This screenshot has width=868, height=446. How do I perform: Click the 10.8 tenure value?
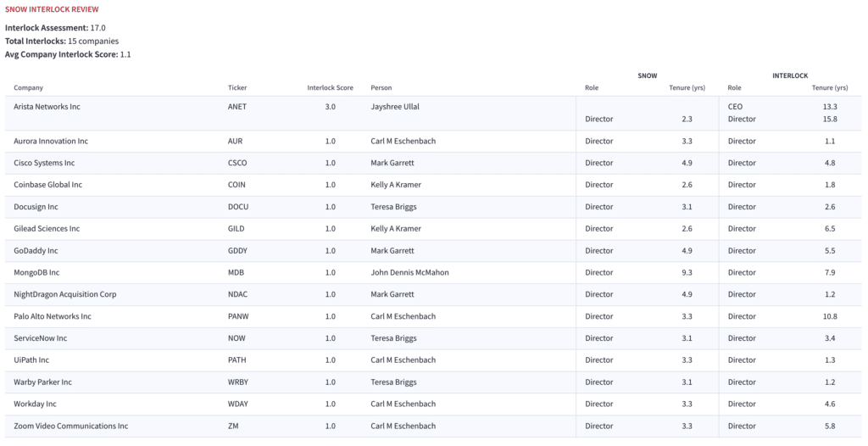pos(830,316)
